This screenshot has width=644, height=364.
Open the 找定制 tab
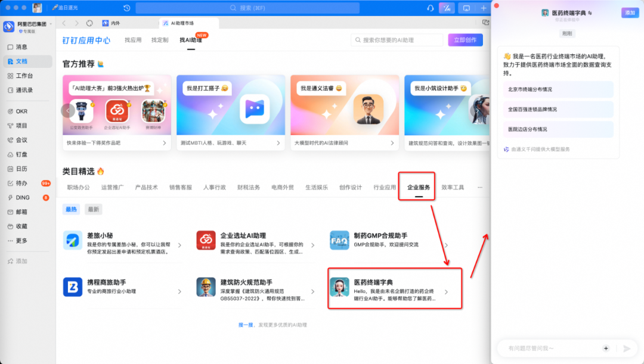pos(160,40)
